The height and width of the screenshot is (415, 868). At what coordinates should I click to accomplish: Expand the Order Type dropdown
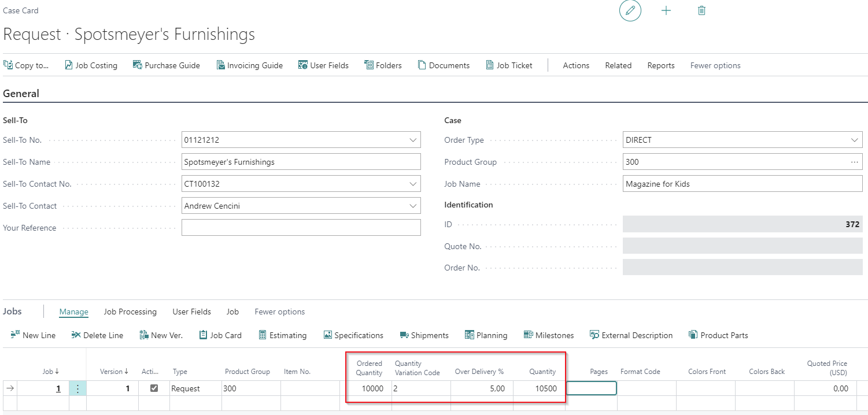coord(855,139)
